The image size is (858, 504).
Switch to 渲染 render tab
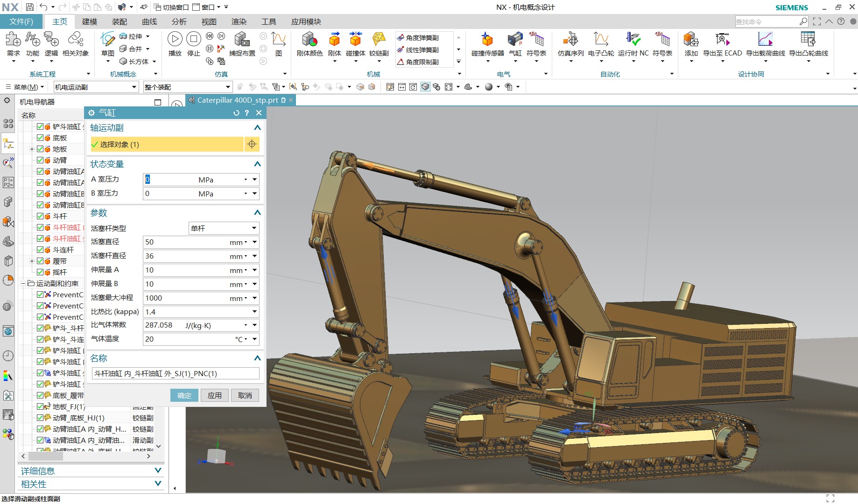pos(239,21)
